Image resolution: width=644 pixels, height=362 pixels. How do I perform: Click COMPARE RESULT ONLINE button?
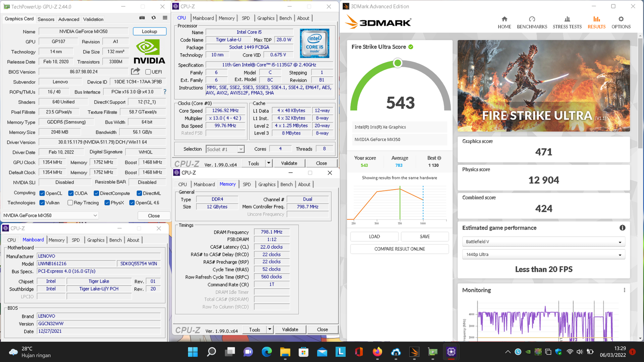point(399,249)
